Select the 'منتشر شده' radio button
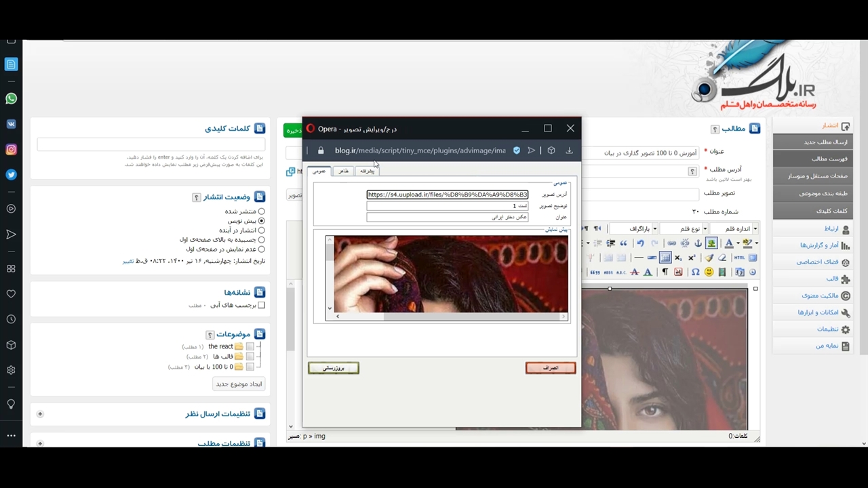868x488 pixels. (x=261, y=211)
